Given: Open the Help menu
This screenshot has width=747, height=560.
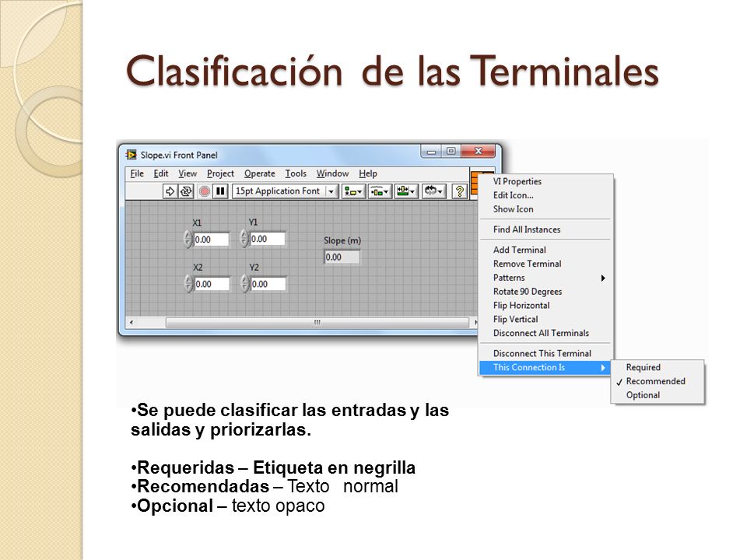Looking at the screenshot, I should (x=368, y=173).
